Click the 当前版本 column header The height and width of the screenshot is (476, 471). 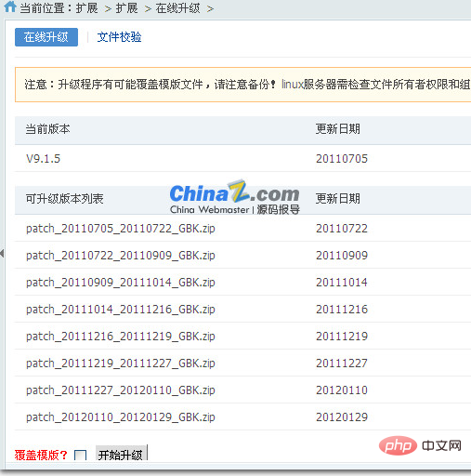tap(47, 129)
